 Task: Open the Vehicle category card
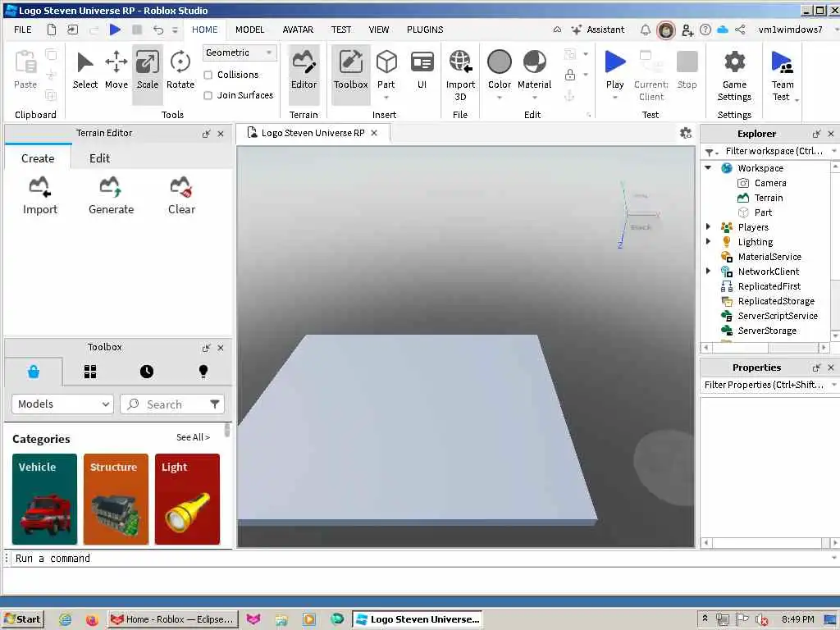[44, 500]
